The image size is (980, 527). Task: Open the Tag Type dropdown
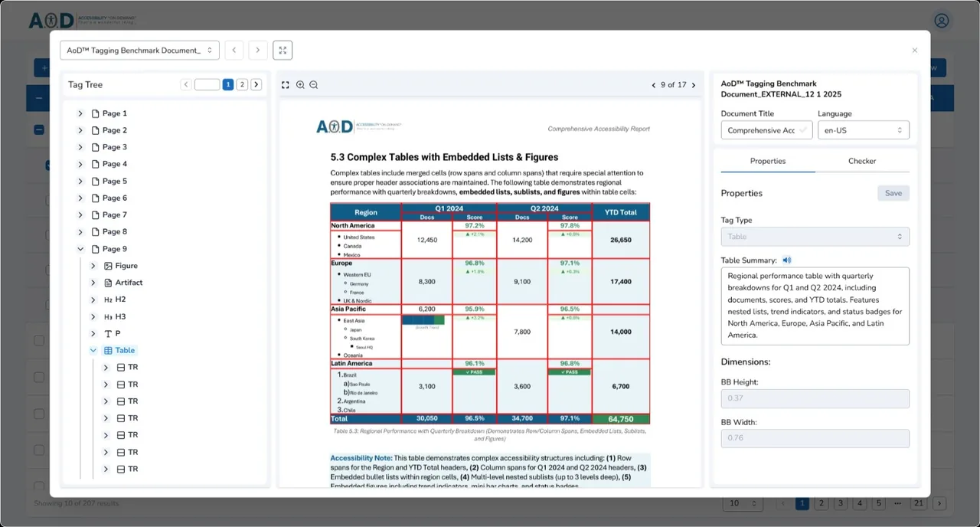pos(815,237)
